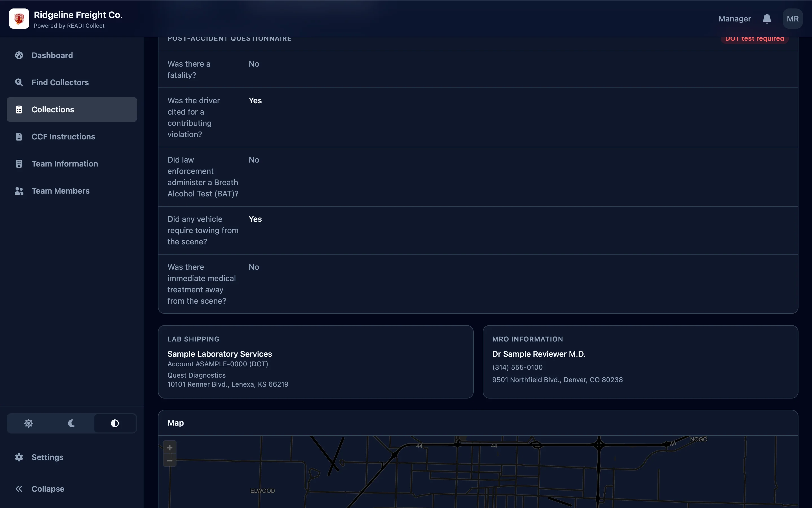Click the Team Information building icon

19,164
